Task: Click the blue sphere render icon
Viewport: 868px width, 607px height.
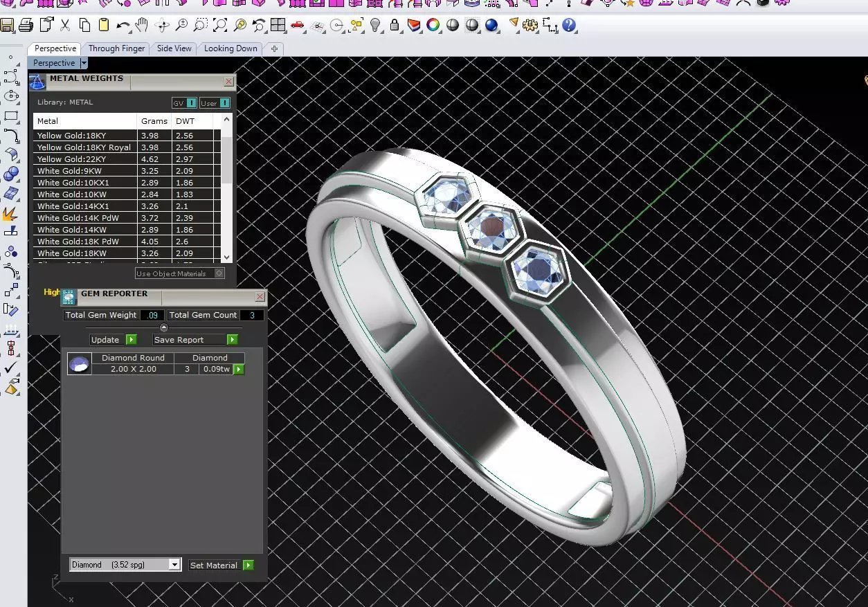Action: click(x=491, y=26)
